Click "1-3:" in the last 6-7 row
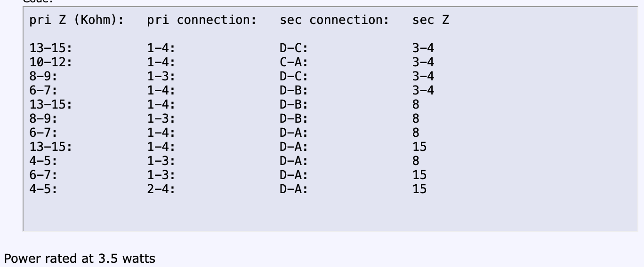This screenshot has height=267, width=644. click(161, 175)
